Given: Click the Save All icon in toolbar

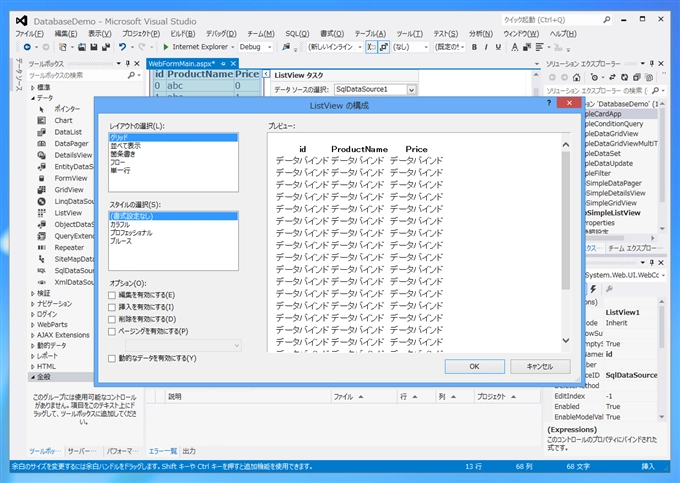Looking at the screenshot, I should click(105, 47).
